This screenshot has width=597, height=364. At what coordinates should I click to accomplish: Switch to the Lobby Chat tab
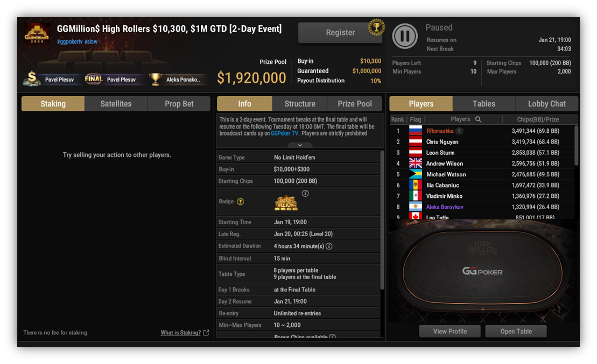[x=546, y=104]
